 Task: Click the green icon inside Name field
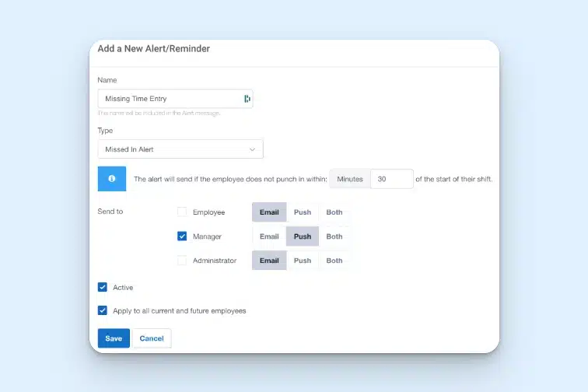[x=247, y=99]
